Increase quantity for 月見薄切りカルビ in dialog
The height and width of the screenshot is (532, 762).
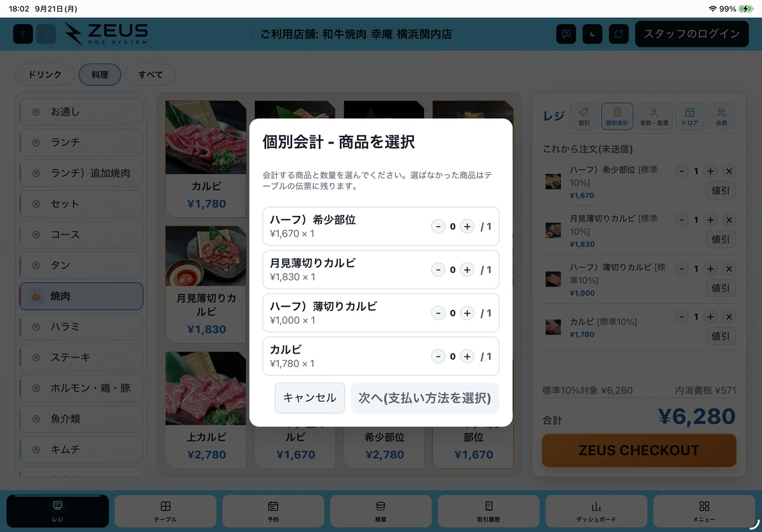[467, 270]
